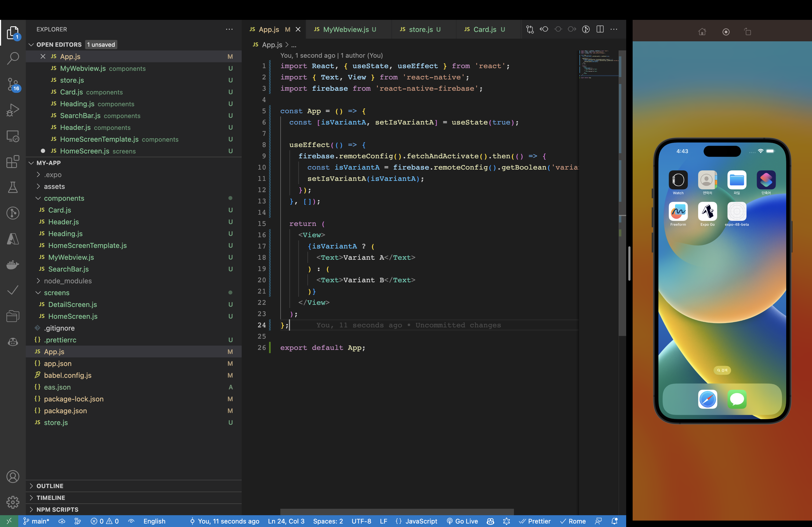The width and height of the screenshot is (812, 527).
Task: Expand the Outline panel
Action: point(50,486)
